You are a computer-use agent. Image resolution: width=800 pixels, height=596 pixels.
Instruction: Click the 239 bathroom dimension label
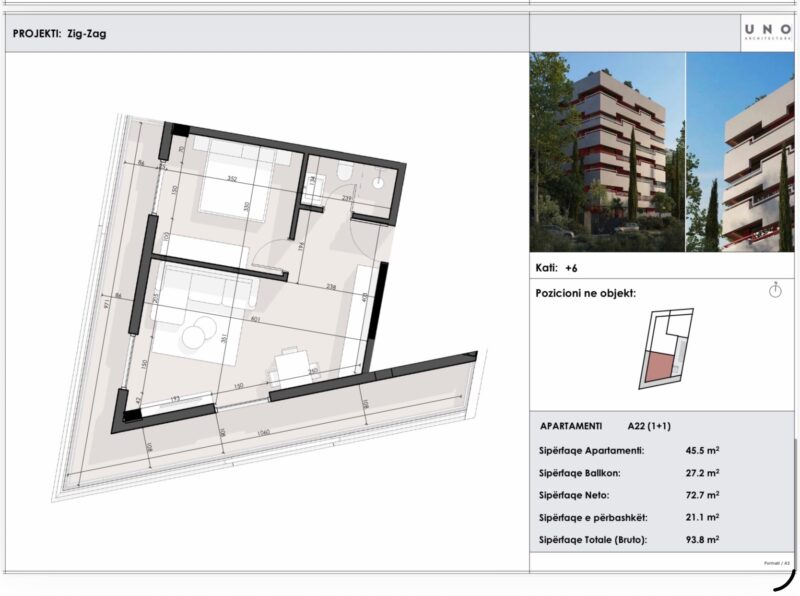point(346,198)
